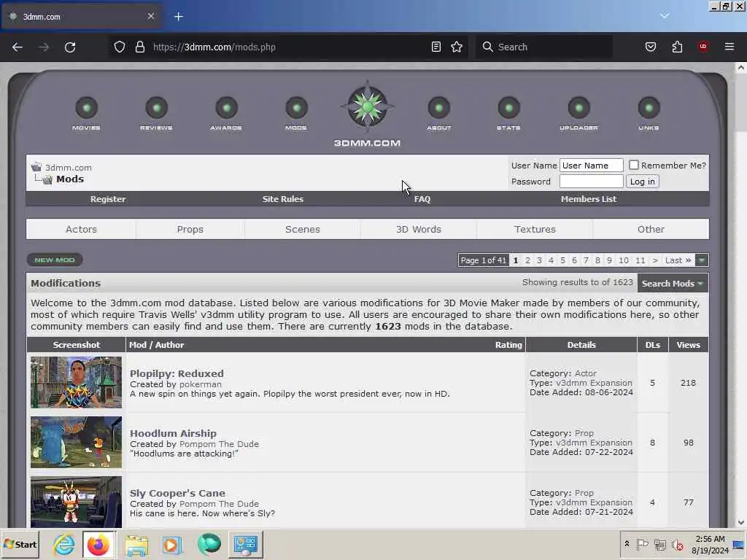Select the Scenes category tab

click(x=303, y=229)
